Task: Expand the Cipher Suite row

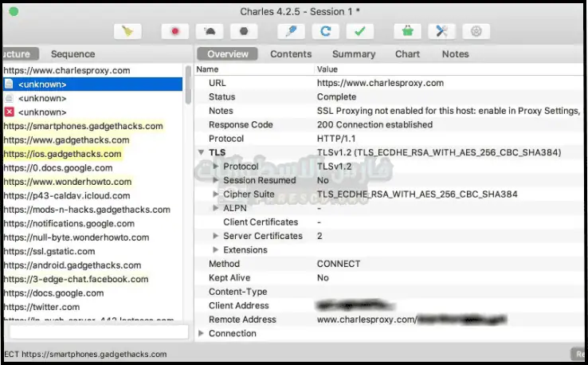Action: tap(216, 194)
